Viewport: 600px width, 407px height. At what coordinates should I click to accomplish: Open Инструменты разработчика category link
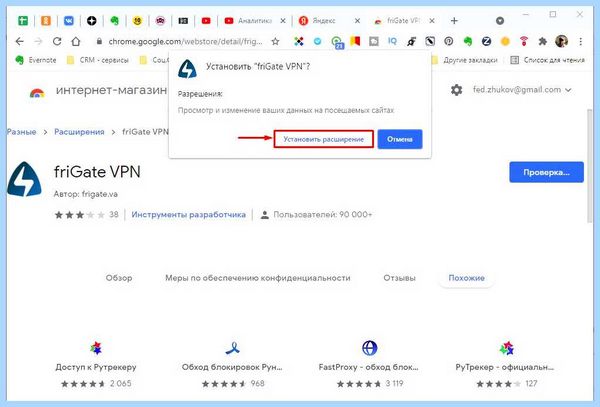[x=188, y=215]
